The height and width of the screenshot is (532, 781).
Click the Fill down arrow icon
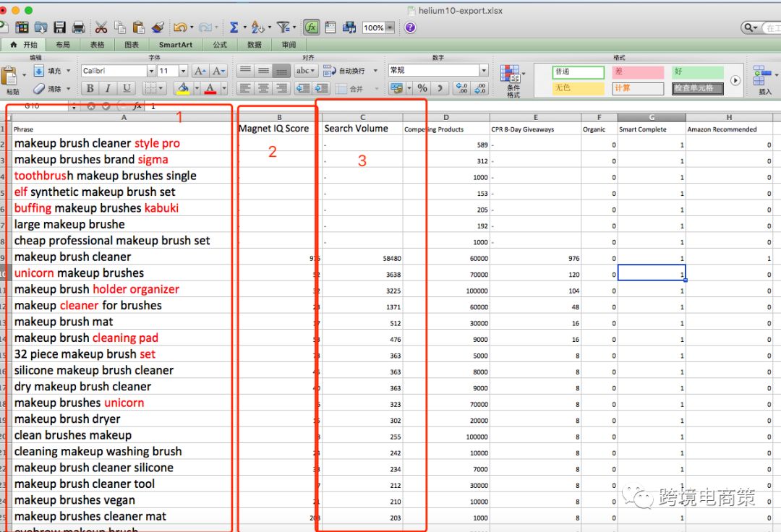point(39,71)
